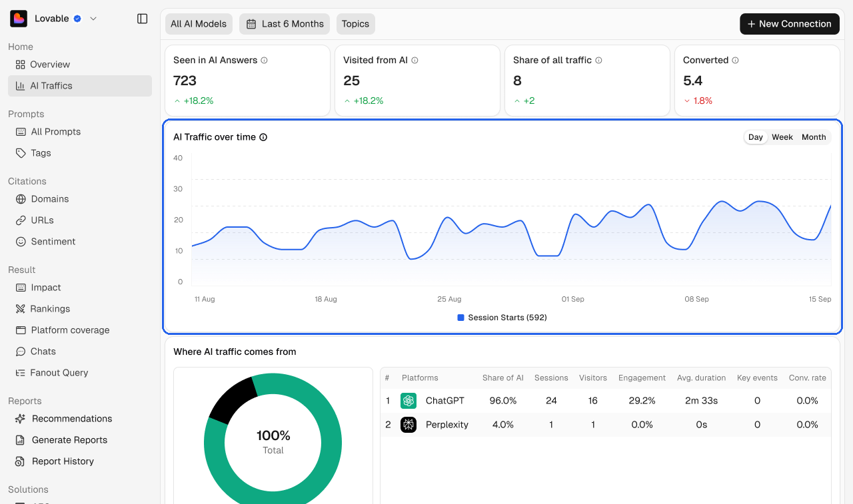Switch chart granularity to Month
Image resolution: width=853 pixels, height=504 pixels.
coord(814,137)
